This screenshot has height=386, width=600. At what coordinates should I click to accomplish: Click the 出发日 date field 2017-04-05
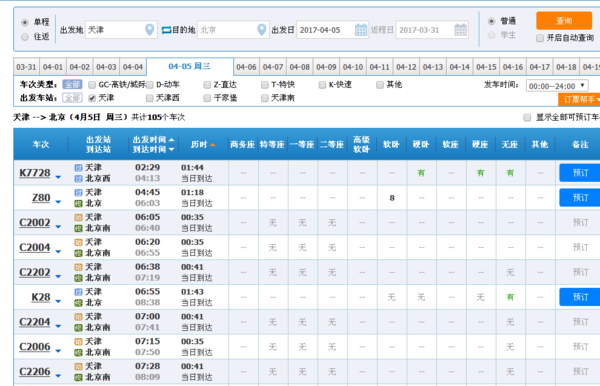click(333, 29)
